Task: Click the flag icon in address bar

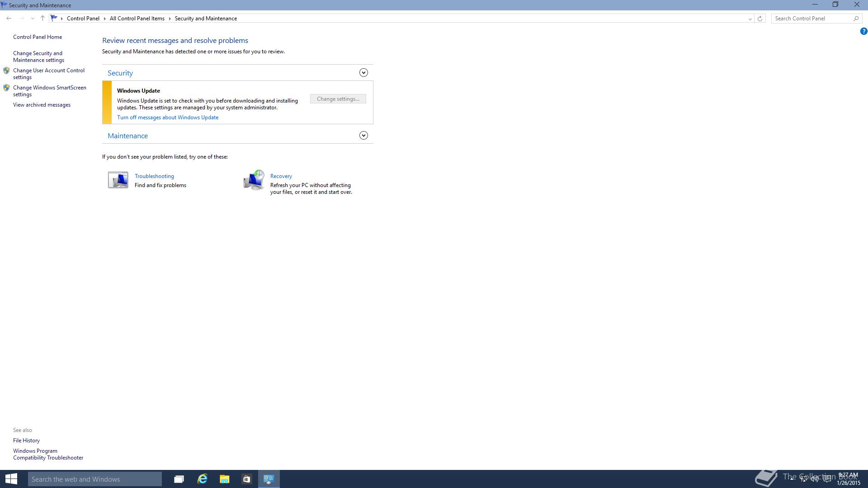Action: coord(54,18)
